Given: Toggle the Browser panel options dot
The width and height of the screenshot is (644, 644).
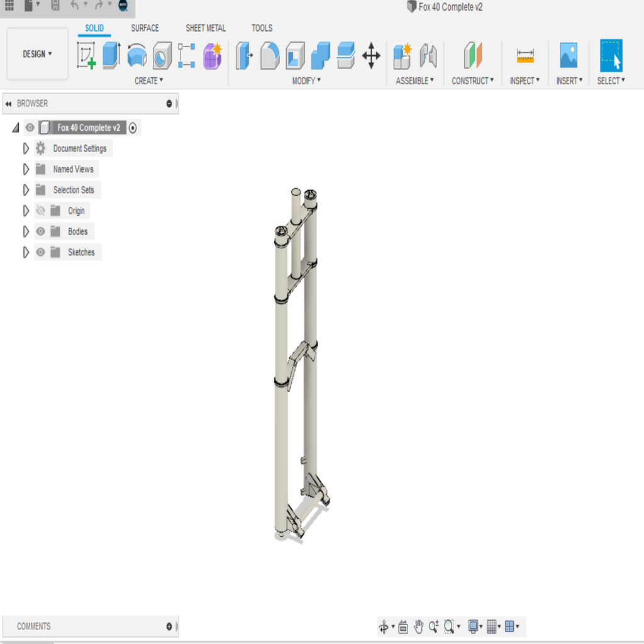Looking at the screenshot, I should pyautogui.click(x=169, y=104).
